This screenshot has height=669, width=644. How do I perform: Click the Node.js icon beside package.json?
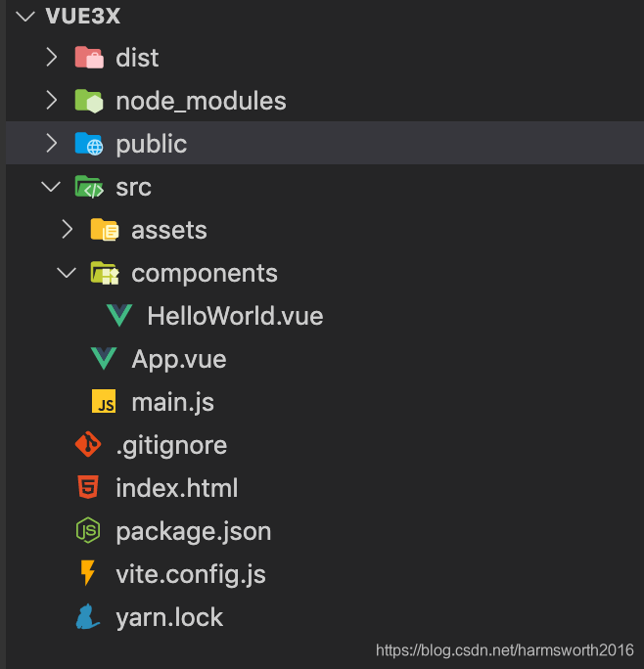tap(88, 530)
